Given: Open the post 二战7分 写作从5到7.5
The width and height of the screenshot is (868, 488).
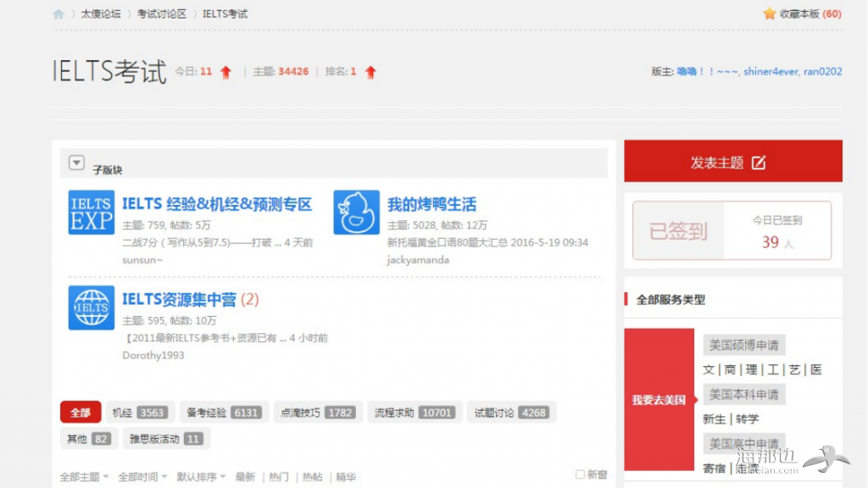Looking at the screenshot, I should (x=202, y=242).
